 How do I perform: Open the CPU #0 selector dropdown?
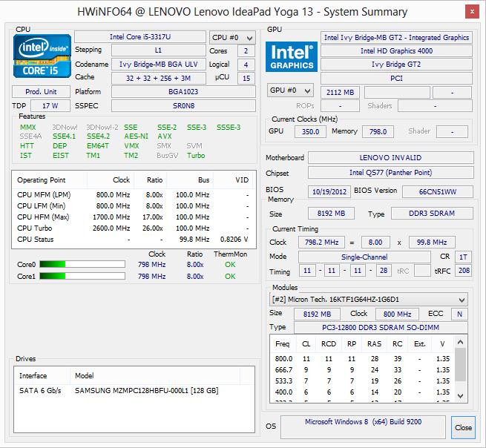232,38
